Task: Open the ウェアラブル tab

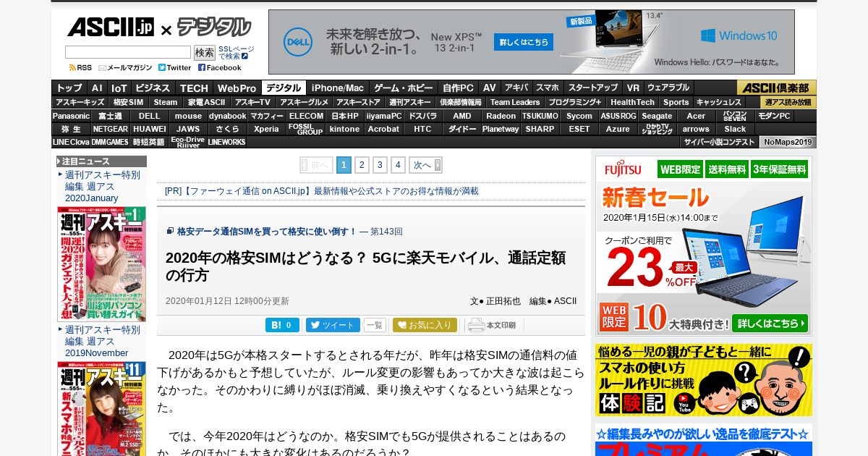Action: tap(668, 88)
